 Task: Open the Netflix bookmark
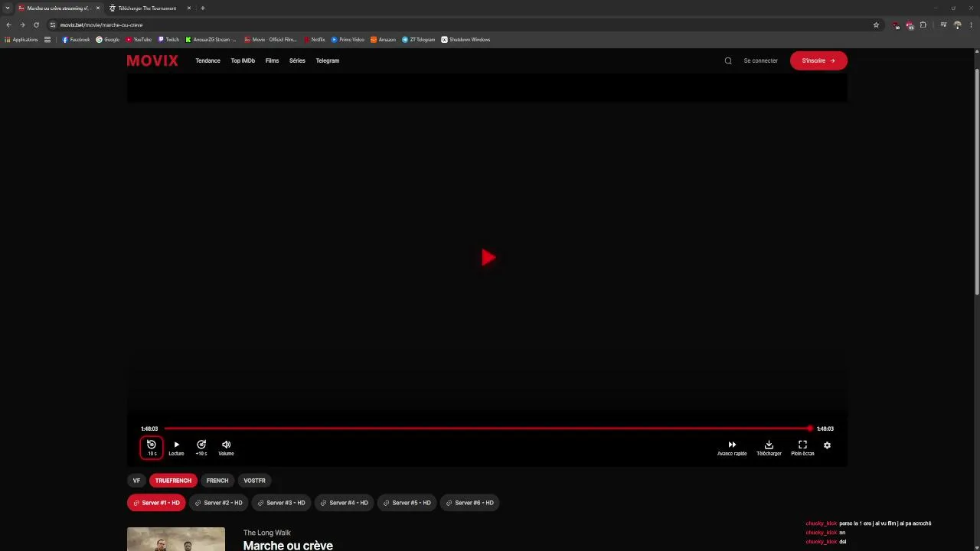[x=314, y=40]
